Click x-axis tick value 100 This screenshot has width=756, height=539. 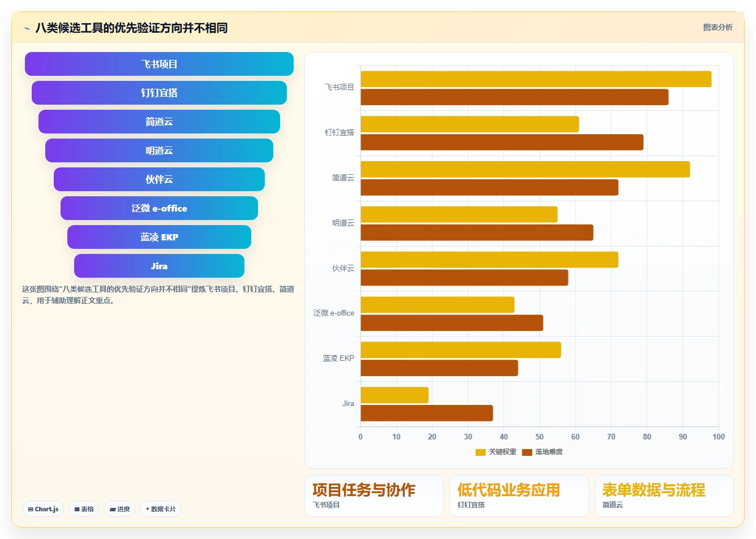coord(719,437)
